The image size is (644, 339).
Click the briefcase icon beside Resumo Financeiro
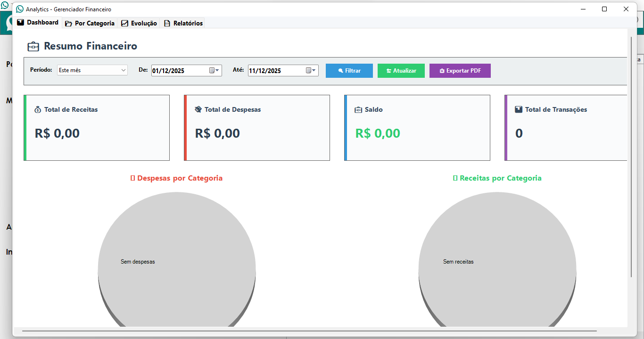pos(33,46)
